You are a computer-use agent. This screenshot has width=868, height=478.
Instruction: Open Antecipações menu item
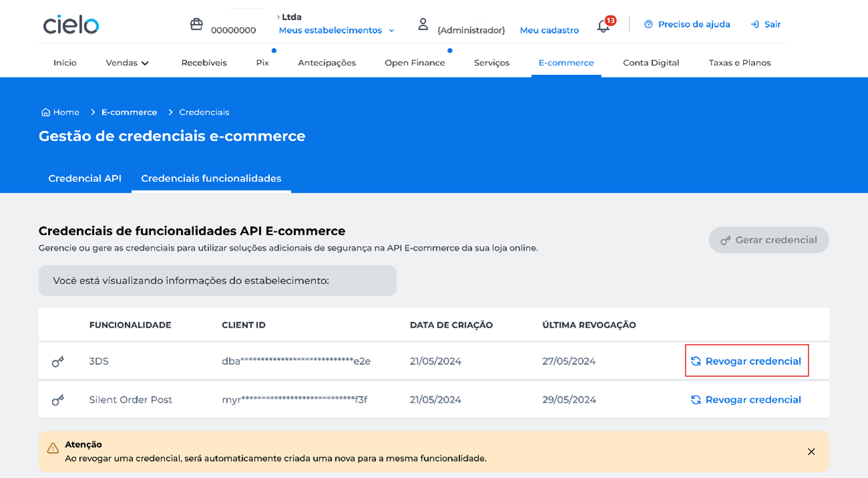coord(327,63)
